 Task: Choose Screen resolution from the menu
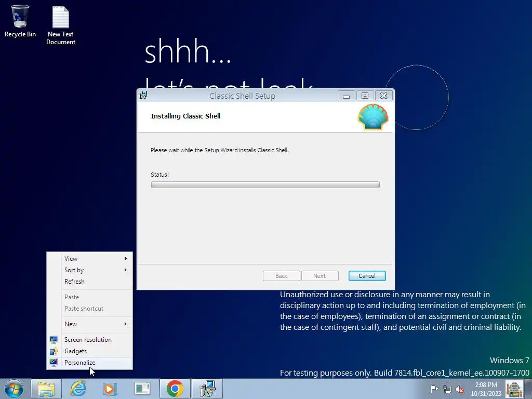point(89,340)
